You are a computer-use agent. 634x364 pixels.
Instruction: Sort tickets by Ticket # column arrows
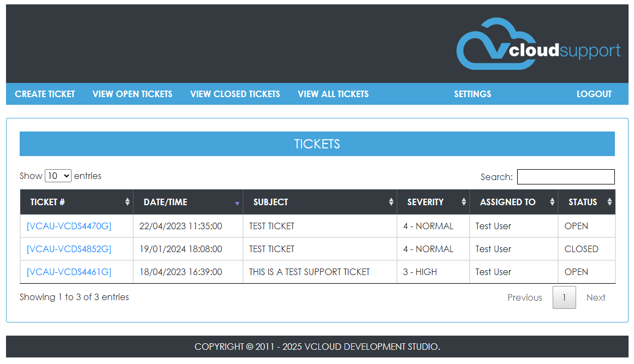click(127, 202)
